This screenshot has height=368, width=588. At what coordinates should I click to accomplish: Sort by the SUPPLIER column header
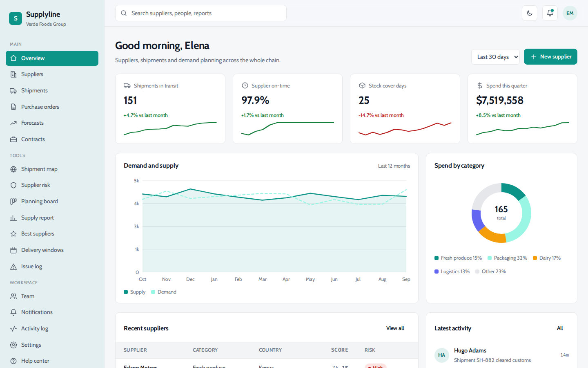point(135,350)
